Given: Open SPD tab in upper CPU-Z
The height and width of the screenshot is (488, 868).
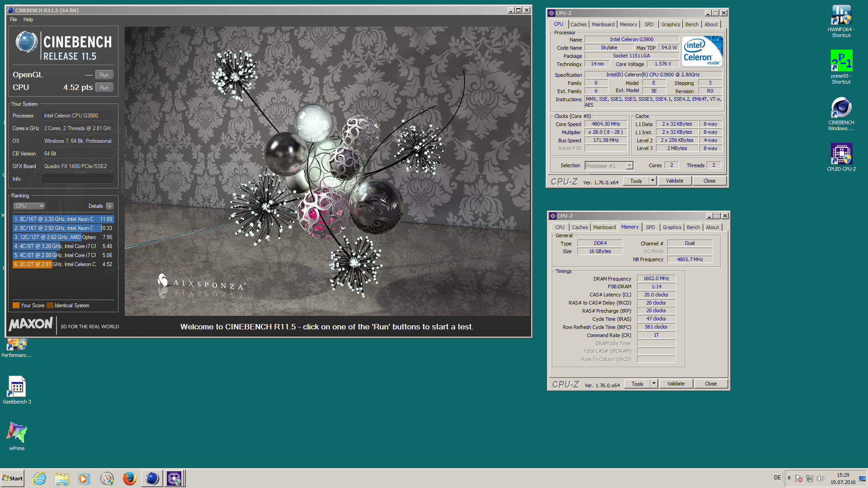Looking at the screenshot, I should point(649,24).
